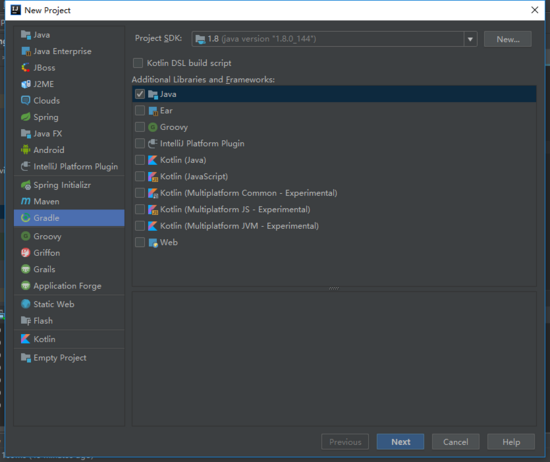Check the Web framework checkbox
This screenshot has width=550, height=462.
pos(140,242)
